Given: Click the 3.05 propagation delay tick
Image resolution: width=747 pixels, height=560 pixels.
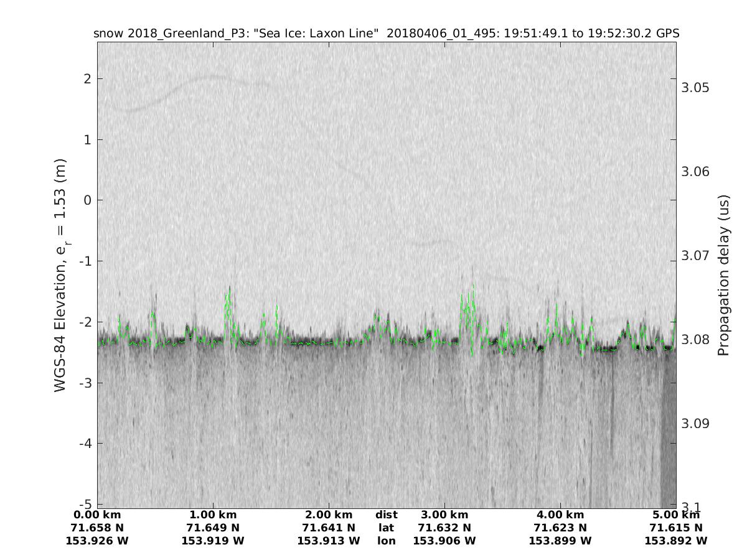Looking at the screenshot, I should pyautogui.click(x=695, y=87).
